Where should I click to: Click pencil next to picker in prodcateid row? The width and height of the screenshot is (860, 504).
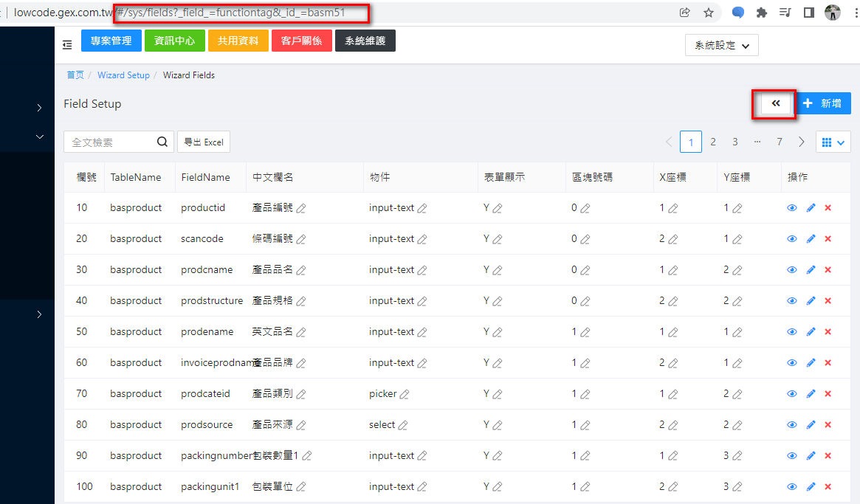point(404,394)
